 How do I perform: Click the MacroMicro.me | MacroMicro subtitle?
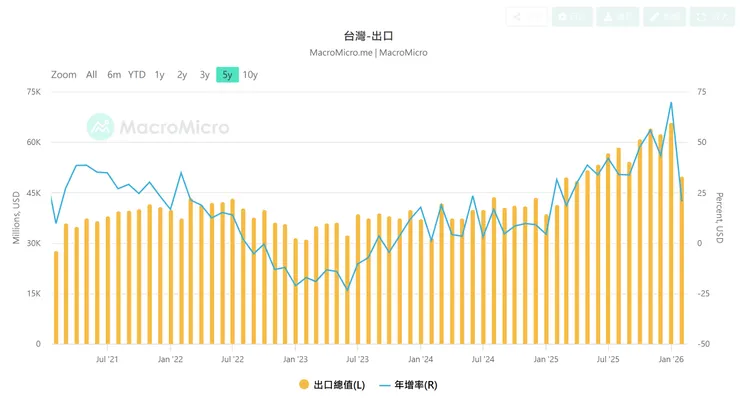369,52
